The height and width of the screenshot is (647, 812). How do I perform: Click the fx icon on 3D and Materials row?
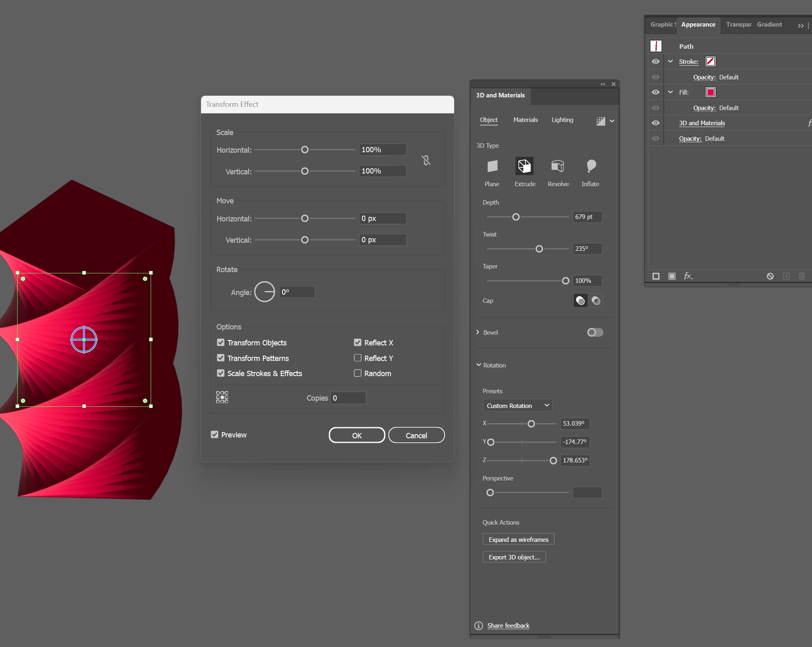(x=810, y=123)
